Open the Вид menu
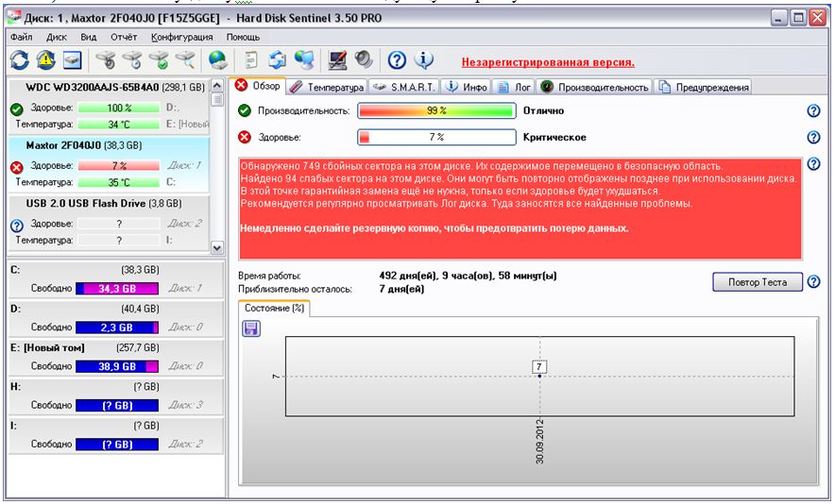The height and width of the screenshot is (504, 835). pos(89,37)
